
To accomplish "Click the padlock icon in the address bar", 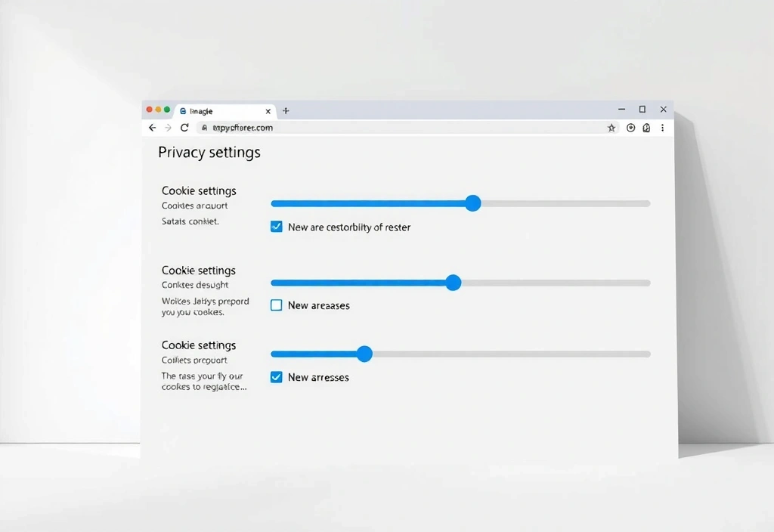I will coord(204,127).
